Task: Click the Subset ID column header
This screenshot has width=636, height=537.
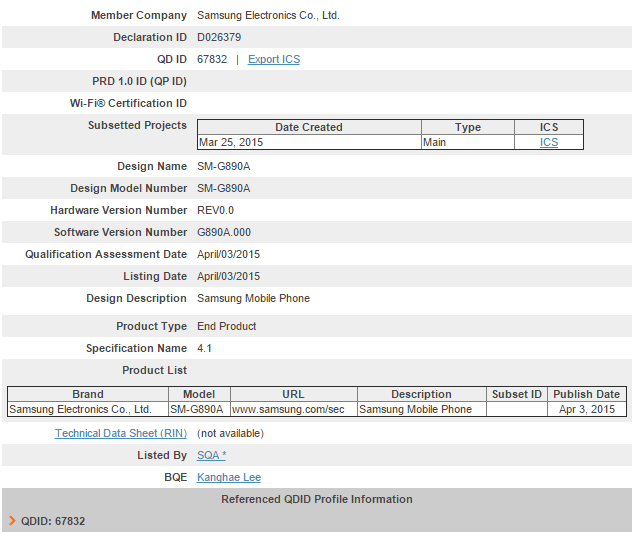Action: pyautogui.click(x=517, y=394)
